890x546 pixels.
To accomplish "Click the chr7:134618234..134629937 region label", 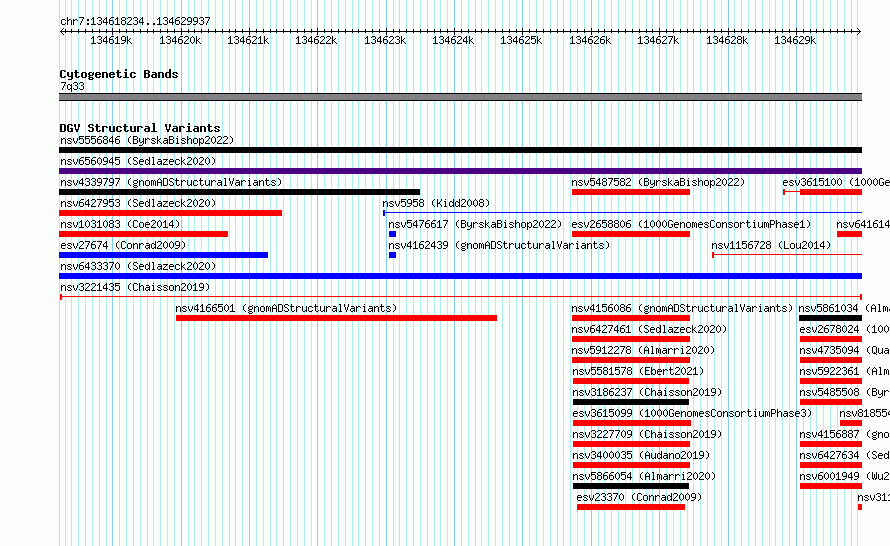I will (135, 21).
